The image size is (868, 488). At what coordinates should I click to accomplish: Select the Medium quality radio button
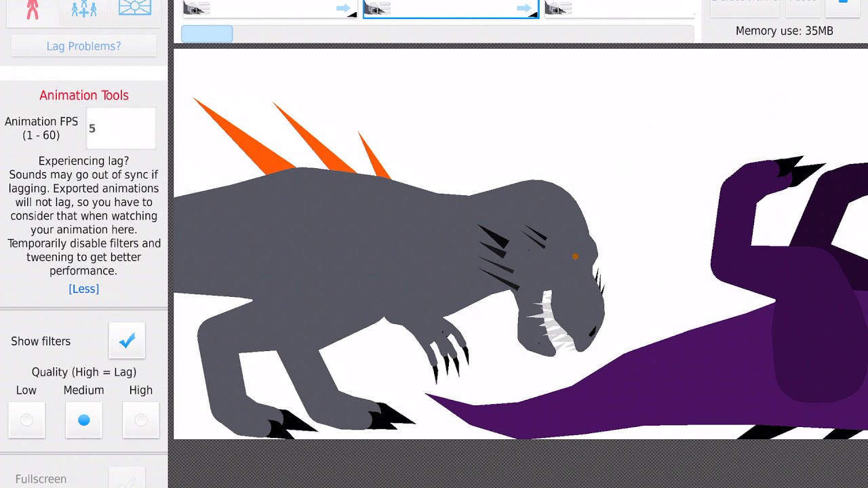84,420
